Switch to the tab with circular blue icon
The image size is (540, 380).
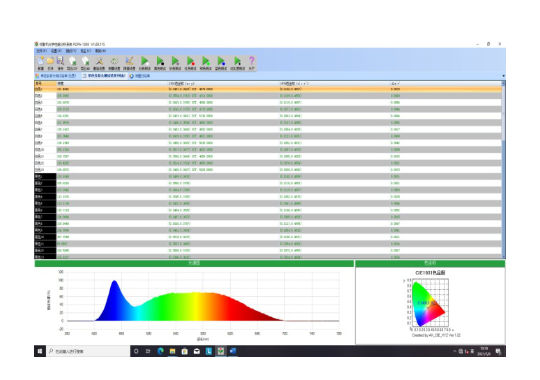(x=140, y=76)
